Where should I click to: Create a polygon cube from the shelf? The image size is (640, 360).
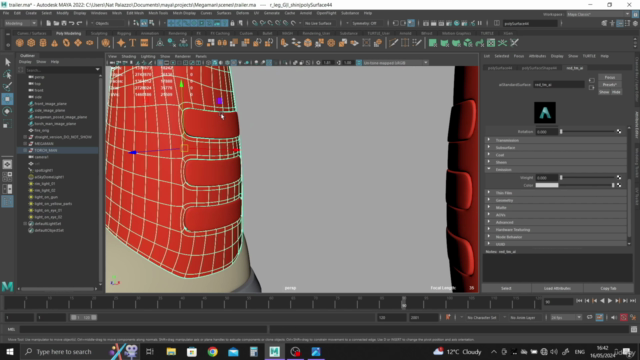(x=31, y=43)
